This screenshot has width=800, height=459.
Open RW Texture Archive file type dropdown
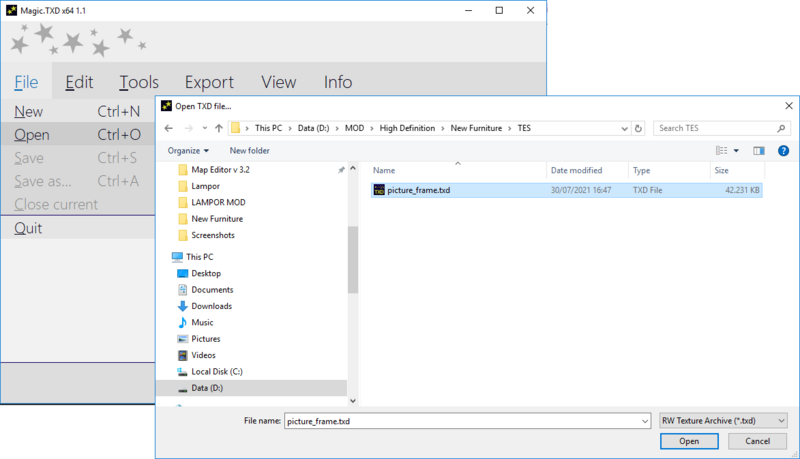pos(723,421)
